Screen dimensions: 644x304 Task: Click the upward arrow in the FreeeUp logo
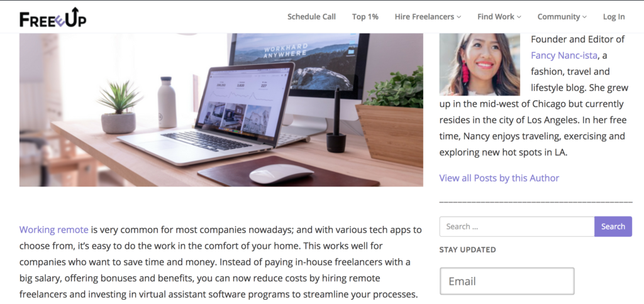75,11
